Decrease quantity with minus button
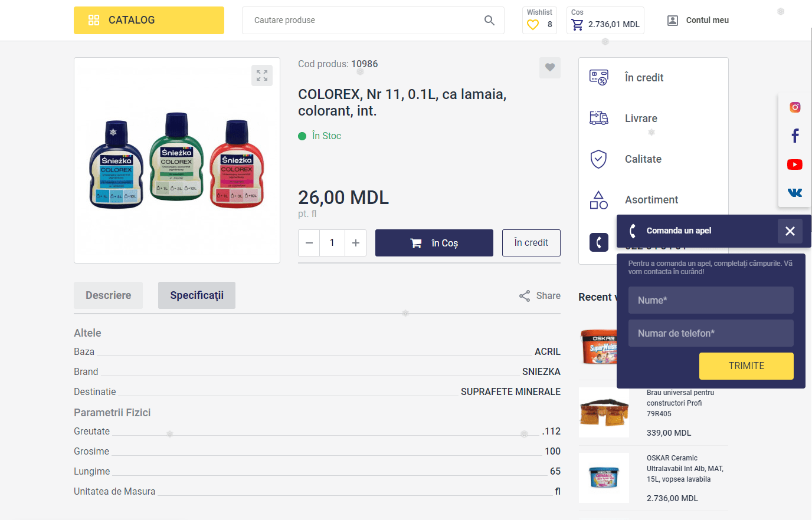 tap(309, 243)
